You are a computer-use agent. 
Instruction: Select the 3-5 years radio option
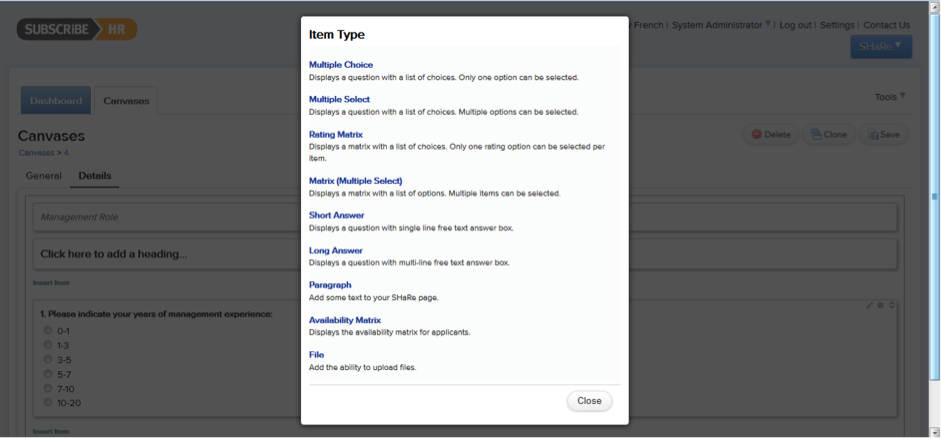click(x=47, y=359)
